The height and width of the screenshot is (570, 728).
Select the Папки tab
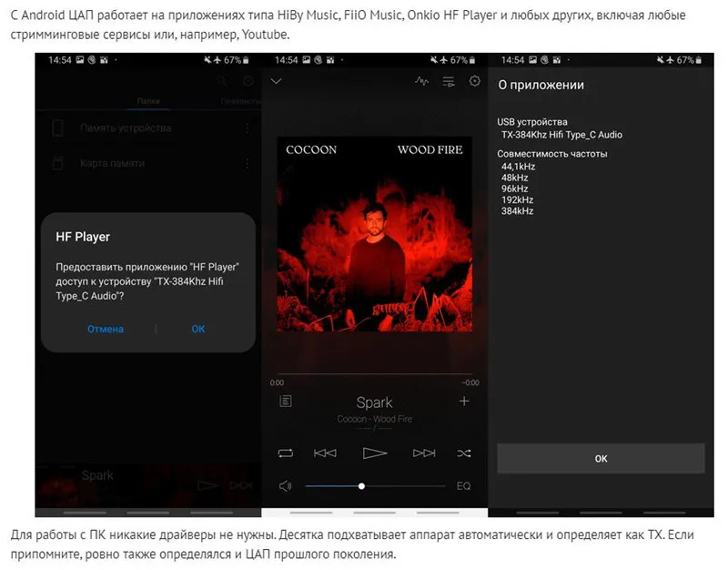(x=148, y=101)
